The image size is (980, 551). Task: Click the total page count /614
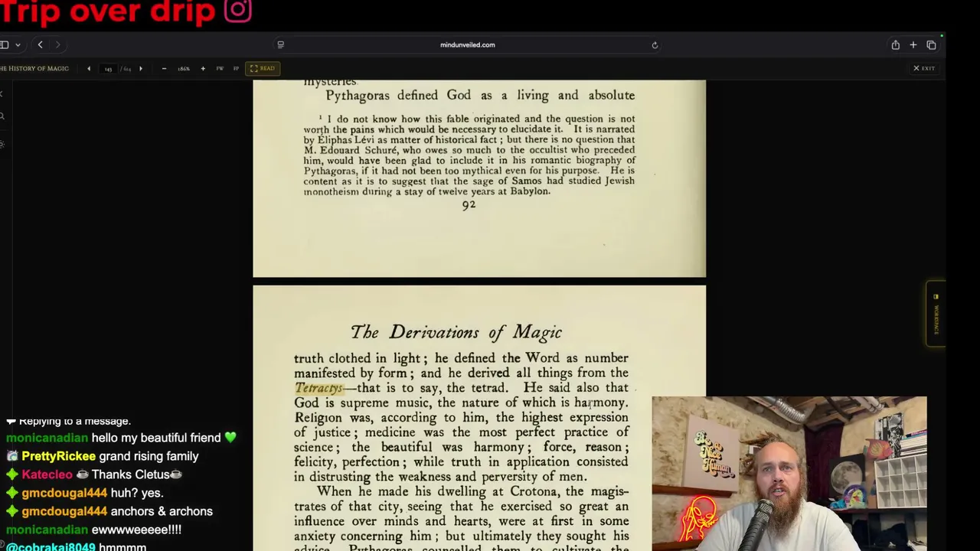pos(126,69)
